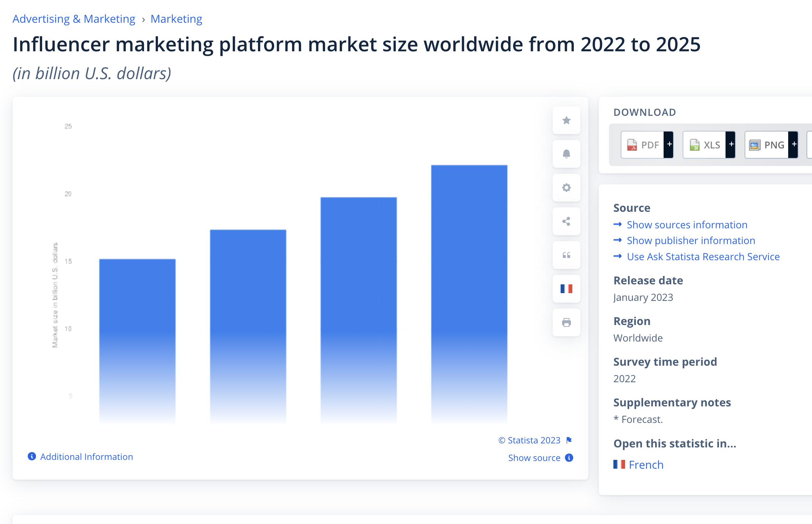Click the flag icon beside Statista 2023

click(569, 440)
